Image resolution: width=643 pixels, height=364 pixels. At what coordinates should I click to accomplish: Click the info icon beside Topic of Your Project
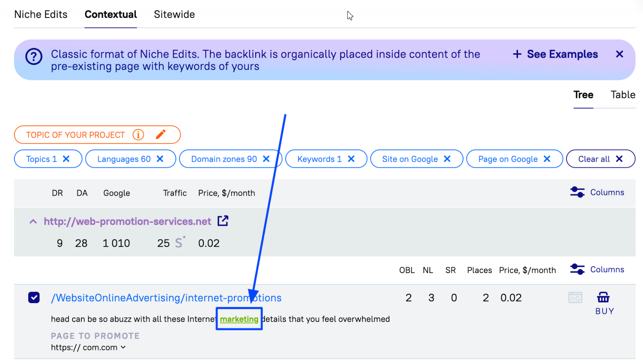pyautogui.click(x=138, y=135)
